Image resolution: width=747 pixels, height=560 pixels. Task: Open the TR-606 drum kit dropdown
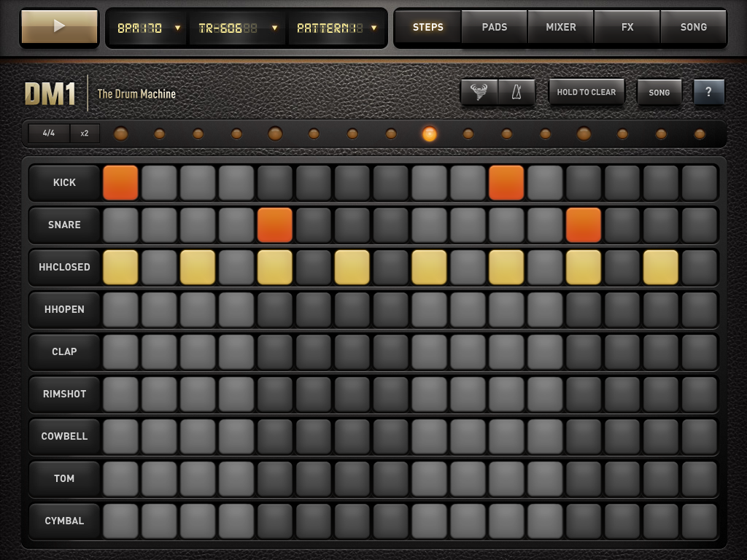click(x=238, y=28)
